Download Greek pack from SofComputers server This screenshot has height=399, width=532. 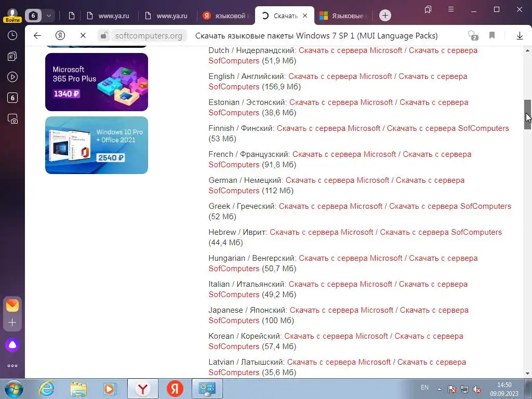tap(450, 206)
